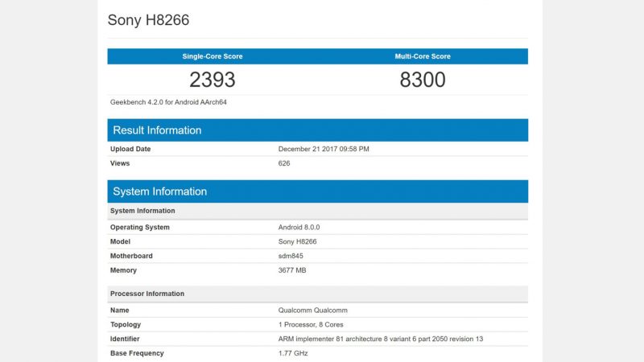Click the 3677 MB memory value
The width and height of the screenshot is (644, 362).
click(292, 270)
